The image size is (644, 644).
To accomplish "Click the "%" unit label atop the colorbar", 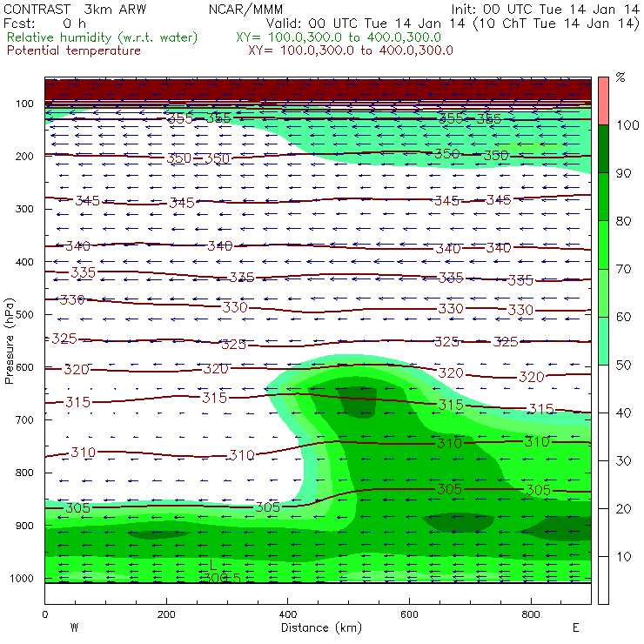I will tap(621, 77).
